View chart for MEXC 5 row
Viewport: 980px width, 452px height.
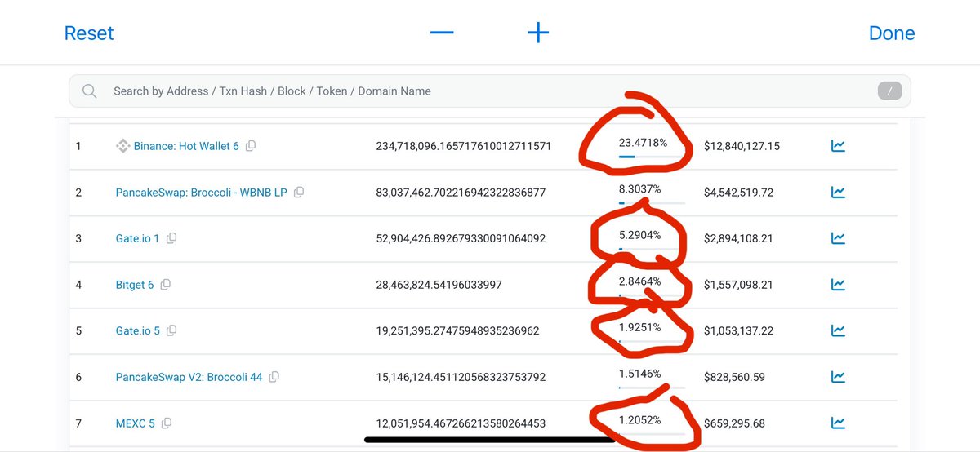pos(838,423)
